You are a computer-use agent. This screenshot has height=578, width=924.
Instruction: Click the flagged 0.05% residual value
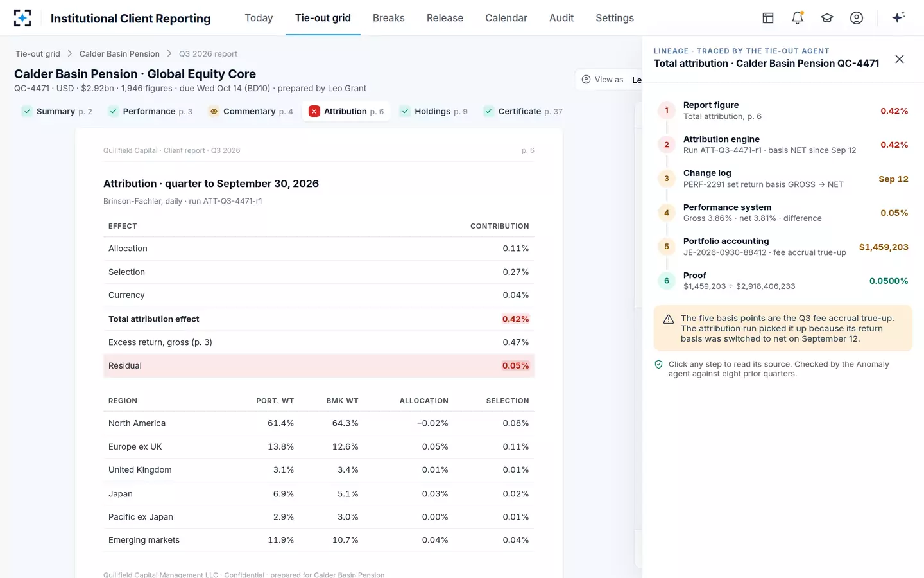point(515,366)
